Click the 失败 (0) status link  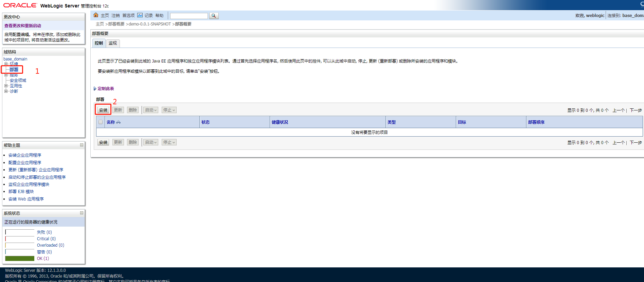[x=44, y=232]
